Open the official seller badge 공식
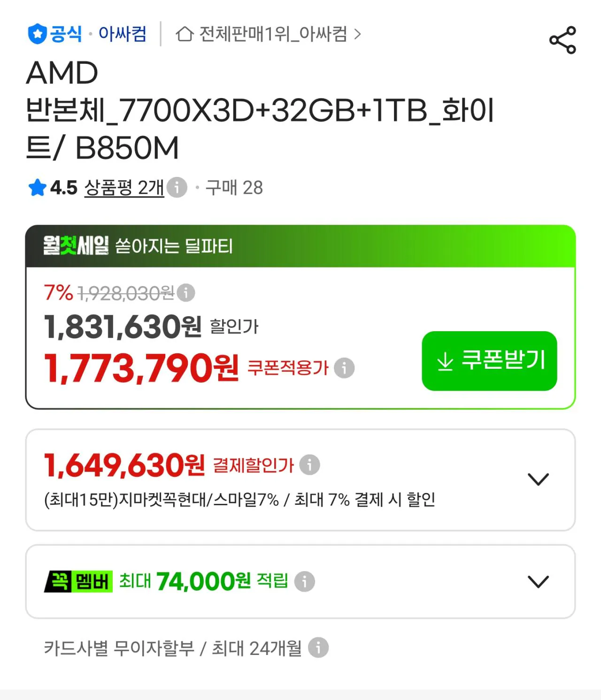The height and width of the screenshot is (700, 601). [55, 34]
